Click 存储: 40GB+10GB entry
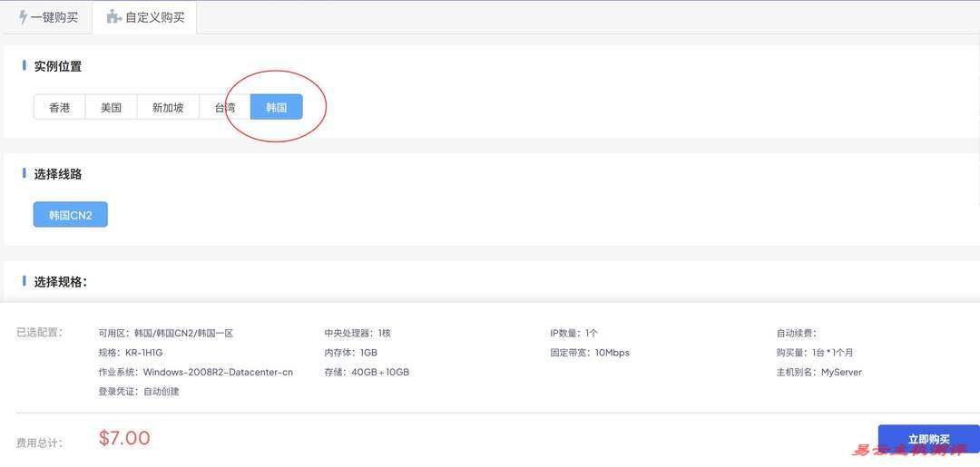 [367, 372]
